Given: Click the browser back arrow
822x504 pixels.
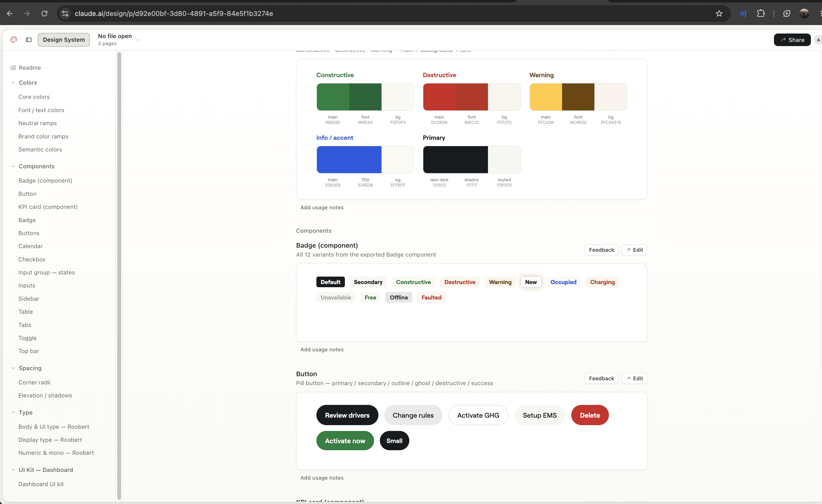Looking at the screenshot, I should (x=10, y=14).
